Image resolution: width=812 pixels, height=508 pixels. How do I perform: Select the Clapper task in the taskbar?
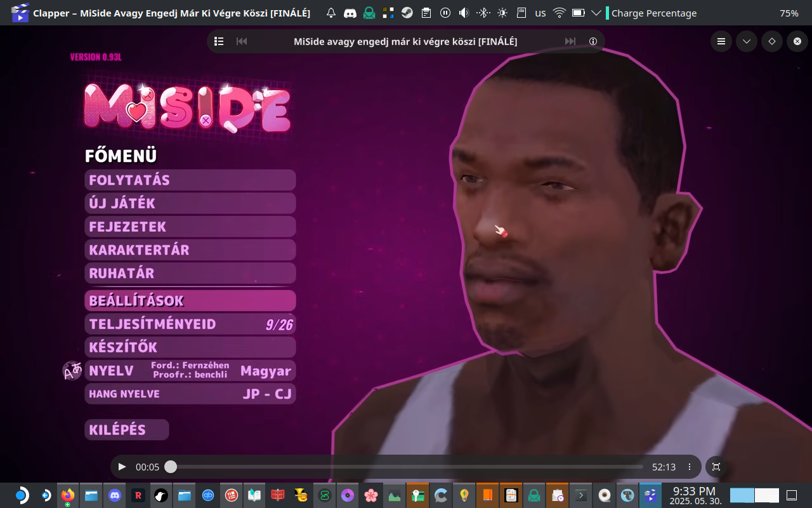(650, 495)
